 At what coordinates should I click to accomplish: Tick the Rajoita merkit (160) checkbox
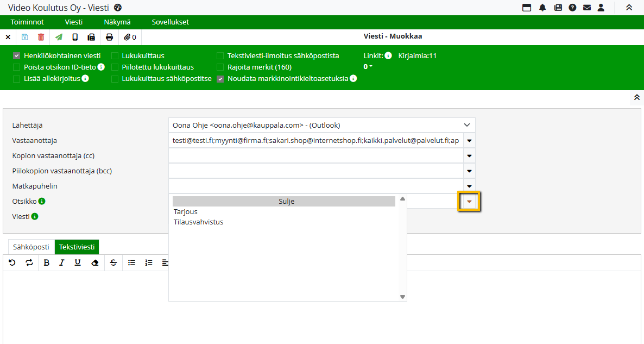pyautogui.click(x=220, y=67)
